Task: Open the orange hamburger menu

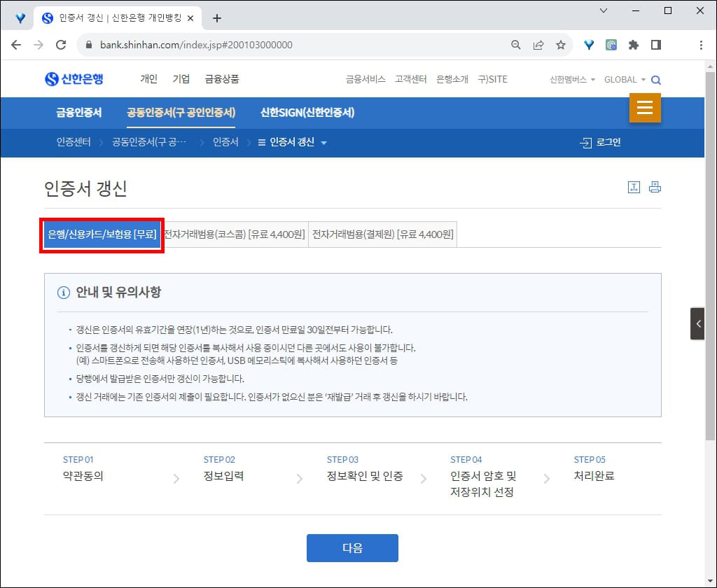Action: point(645,108)
